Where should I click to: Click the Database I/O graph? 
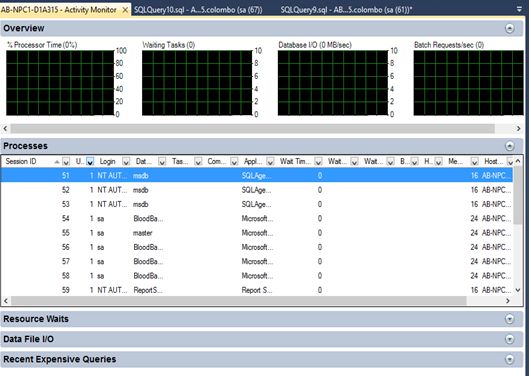333,83
